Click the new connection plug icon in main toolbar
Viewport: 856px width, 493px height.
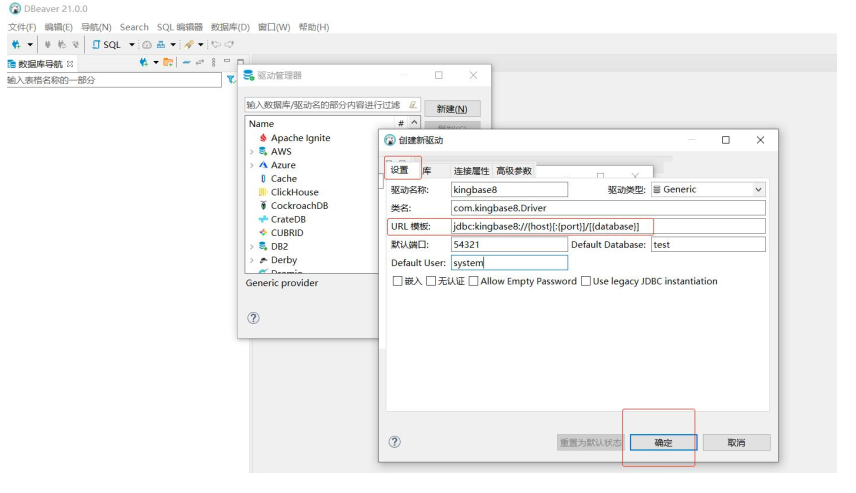(16, 44)
